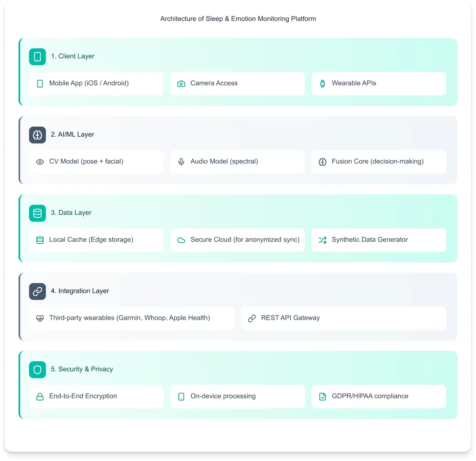The image size is (476, 461).
Task: Click the microphone icon beside Audio Model
Action: coord(181,162)
